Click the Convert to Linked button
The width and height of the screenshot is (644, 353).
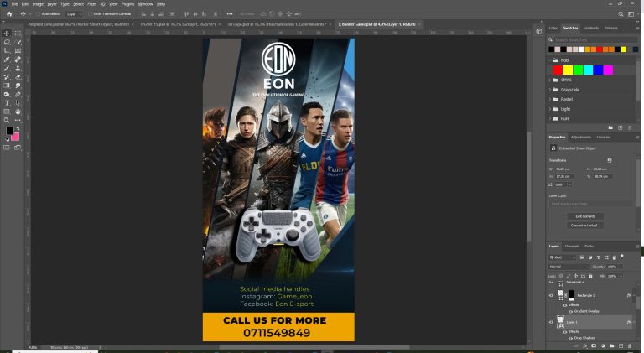click(x=584, y=225)
